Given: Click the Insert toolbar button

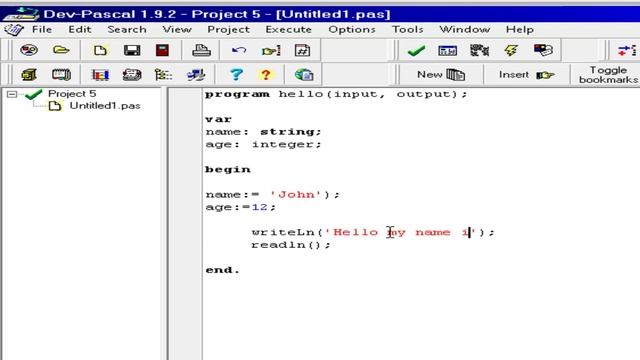Looking at the screenshot, I should point(527,75).
